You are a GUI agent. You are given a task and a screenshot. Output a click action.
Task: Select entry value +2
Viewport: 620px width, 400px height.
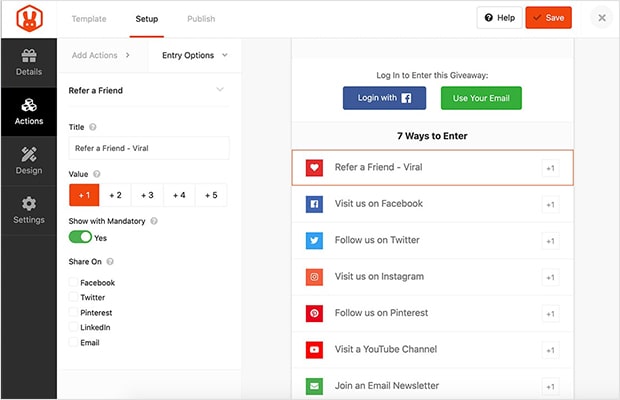point(115,195)
